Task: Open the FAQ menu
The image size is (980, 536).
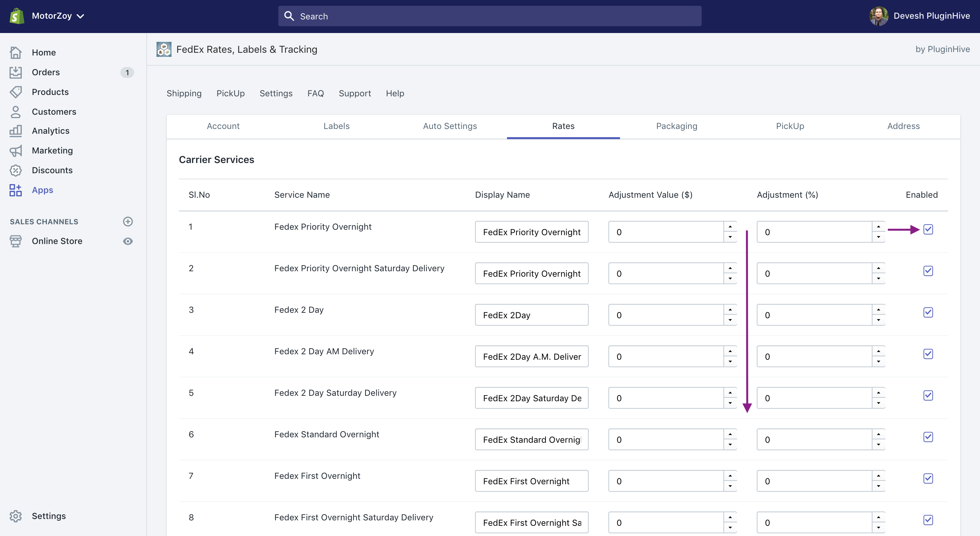Action: tap(315, 94)
